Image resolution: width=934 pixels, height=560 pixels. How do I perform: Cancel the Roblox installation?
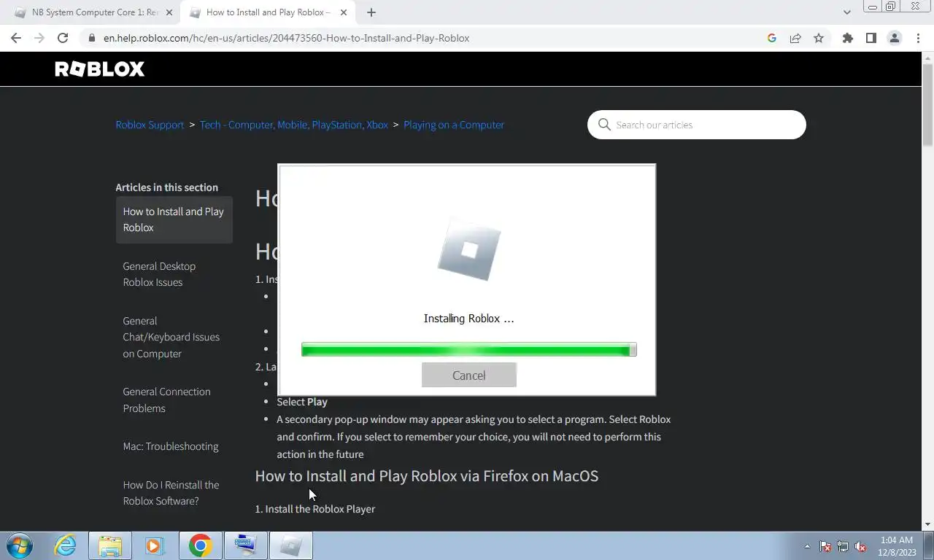[x=468, y=376]
